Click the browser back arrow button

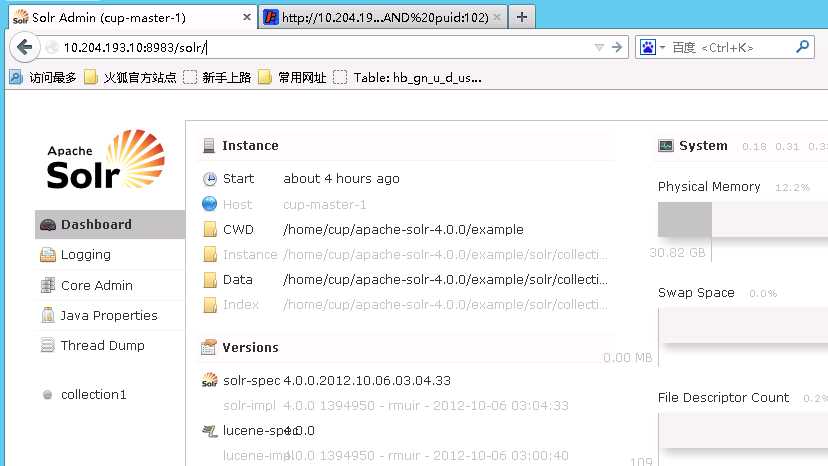pos(24,48)
